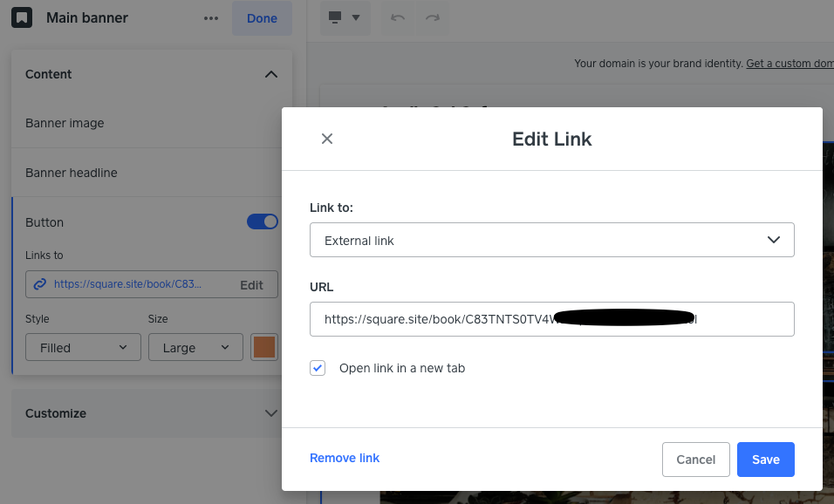The height and width of the screenshot is (504, 834).
Task: Select the Banner image item
Action: point(65,123)
